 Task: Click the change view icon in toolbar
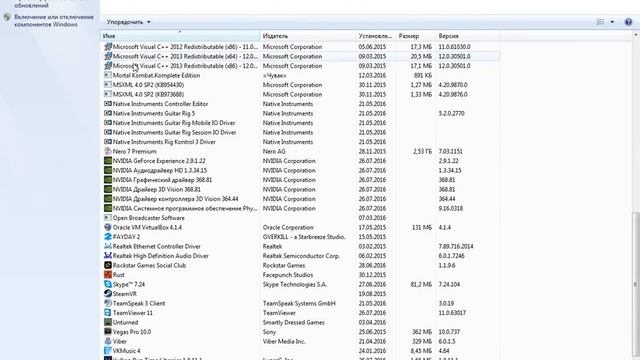click(x=600, y=22)
